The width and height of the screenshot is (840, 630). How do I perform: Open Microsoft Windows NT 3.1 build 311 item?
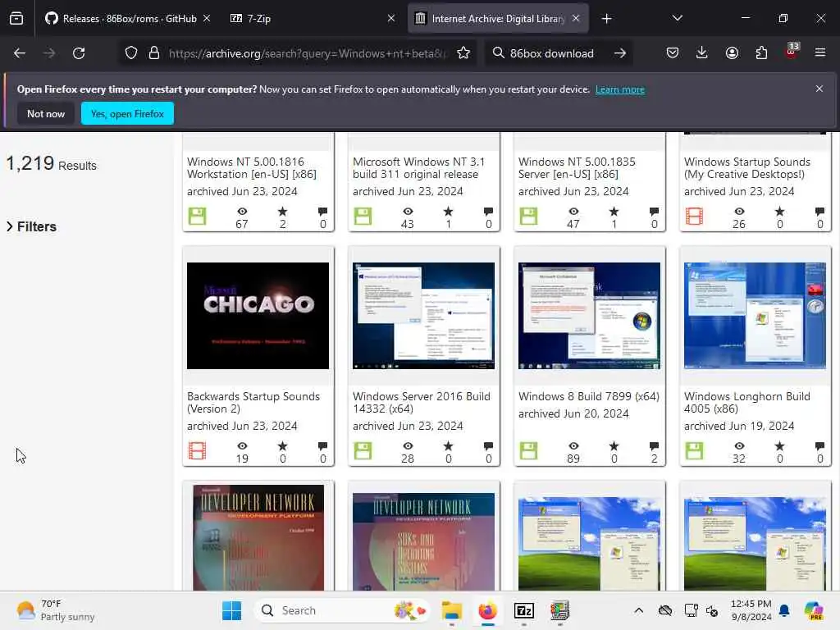tap(418, 167)
